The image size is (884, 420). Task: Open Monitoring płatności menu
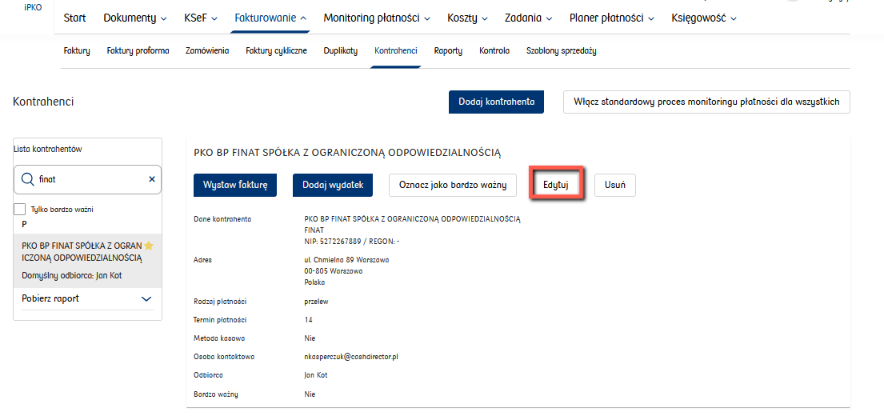tap(377, 18)
